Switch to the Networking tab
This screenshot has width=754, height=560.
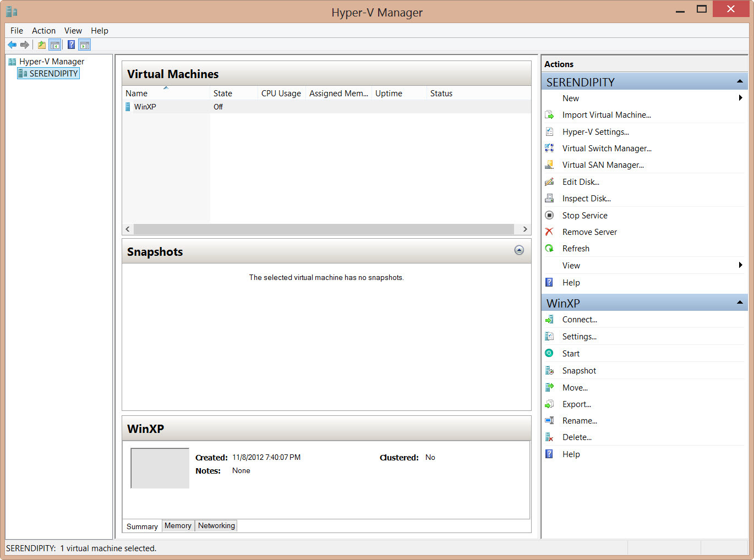coord(216,526)
